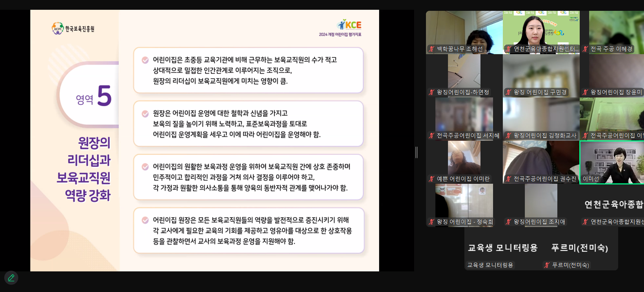Select video tile of 전곡 주공 이혜경
Screen dimensions: 644x292
612,32
